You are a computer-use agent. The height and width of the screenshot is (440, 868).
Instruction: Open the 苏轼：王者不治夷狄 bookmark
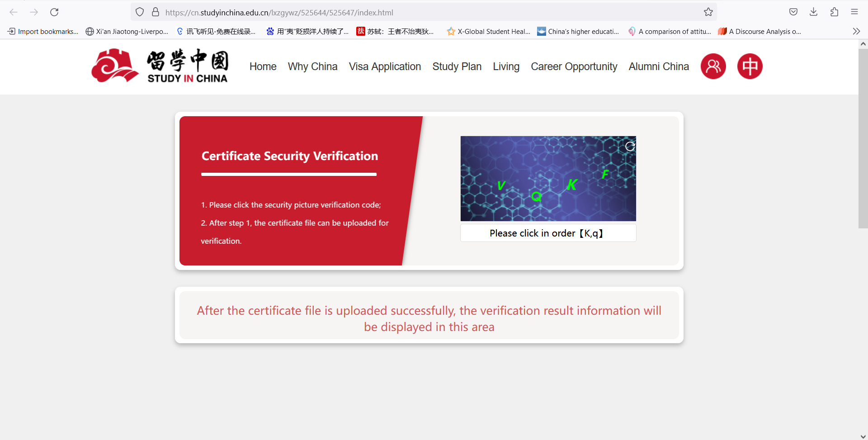395,31
